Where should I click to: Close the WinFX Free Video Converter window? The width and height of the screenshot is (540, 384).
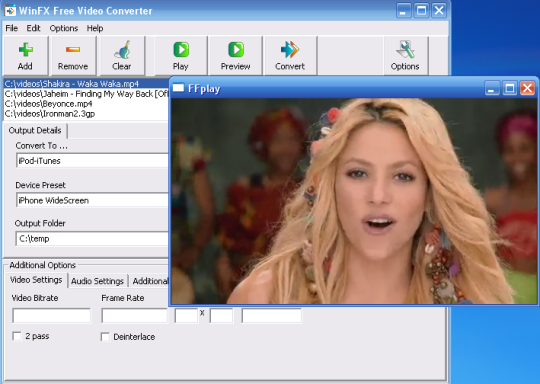coord(439,10)
